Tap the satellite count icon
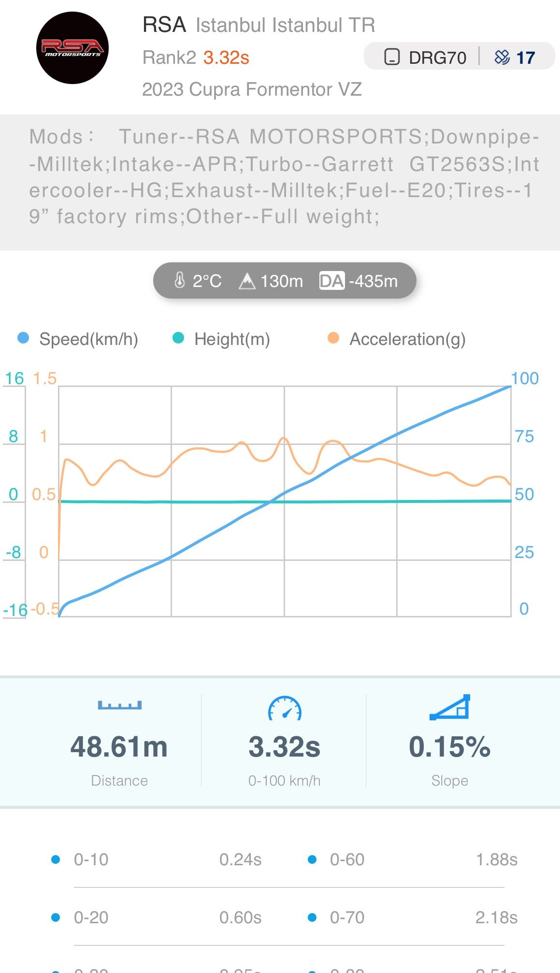 (x=502, y=57)
